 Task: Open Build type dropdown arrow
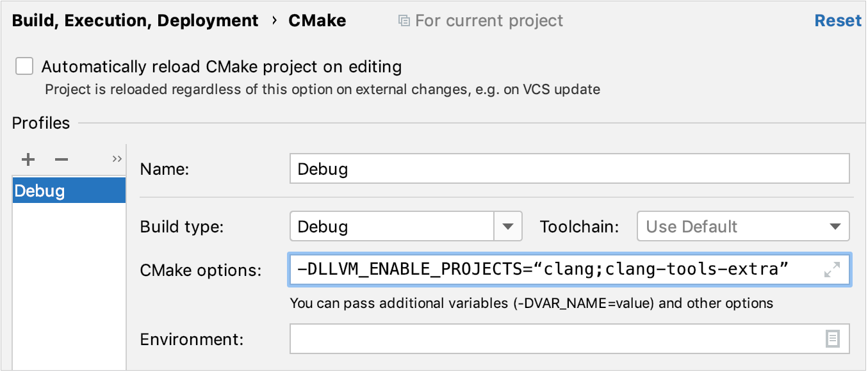508,227
